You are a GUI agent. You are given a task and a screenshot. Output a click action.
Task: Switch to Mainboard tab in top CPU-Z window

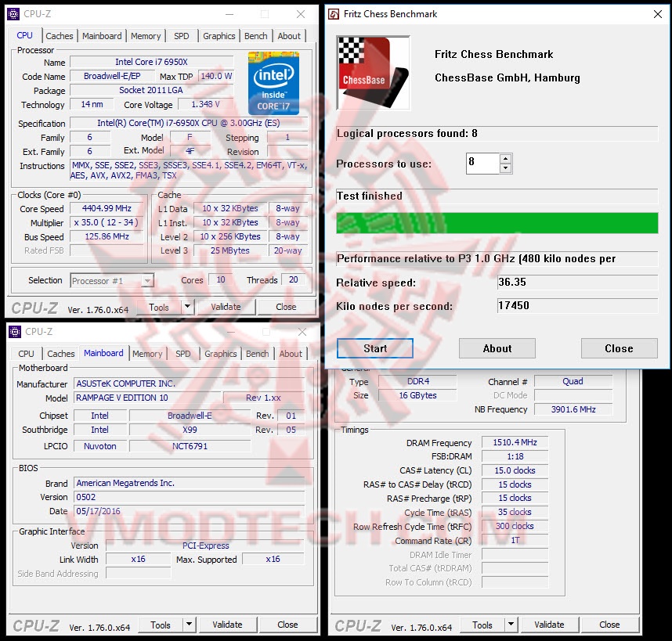click(x=102, y=36)
